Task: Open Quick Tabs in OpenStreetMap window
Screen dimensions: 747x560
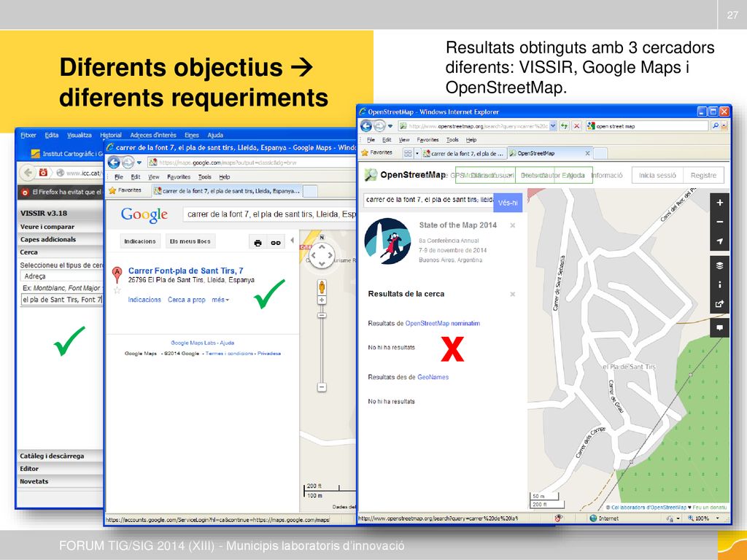Action: pos(408,153)
